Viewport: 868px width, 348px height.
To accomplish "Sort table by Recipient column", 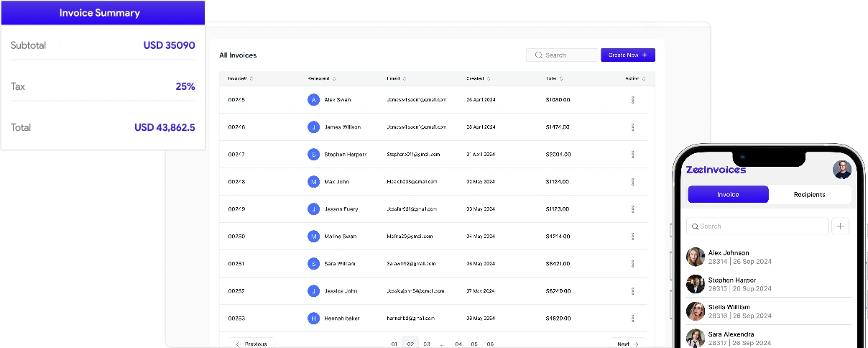I will (x=334, y=78).
